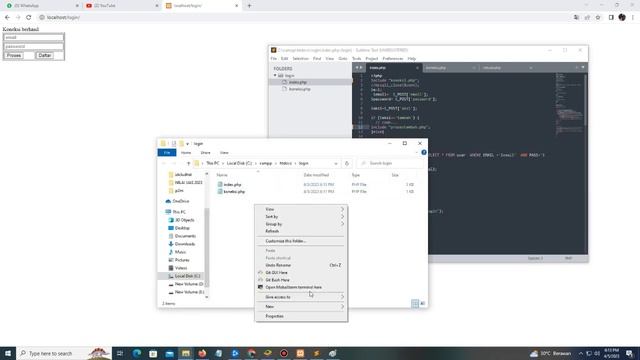Close the index.php tab in Sublime
Viewport: 640px width, 360px height.
[417, 68]
